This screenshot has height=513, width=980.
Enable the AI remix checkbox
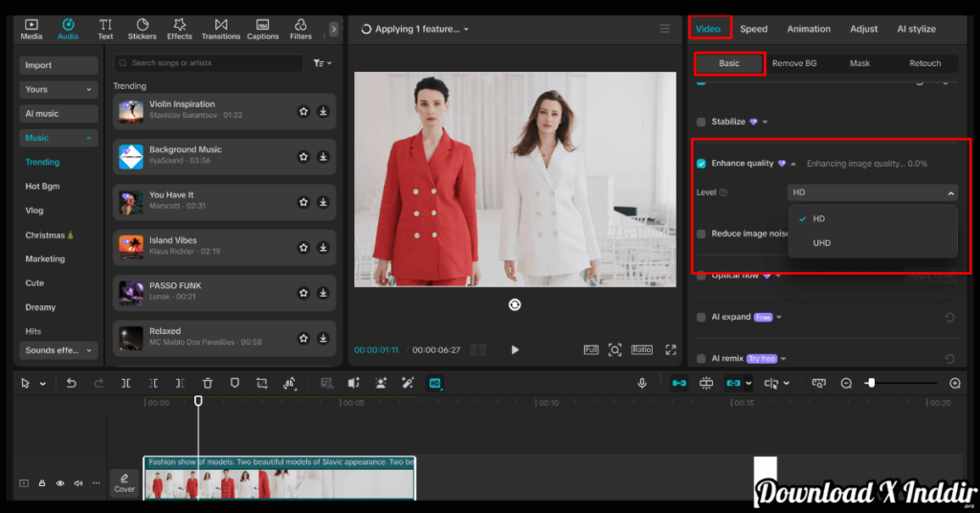coord(702,359)
